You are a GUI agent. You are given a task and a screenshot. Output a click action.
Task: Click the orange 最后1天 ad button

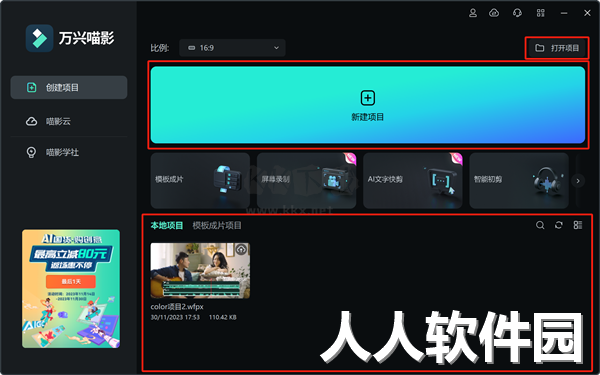pyautogui.click(x=71, y=281)
